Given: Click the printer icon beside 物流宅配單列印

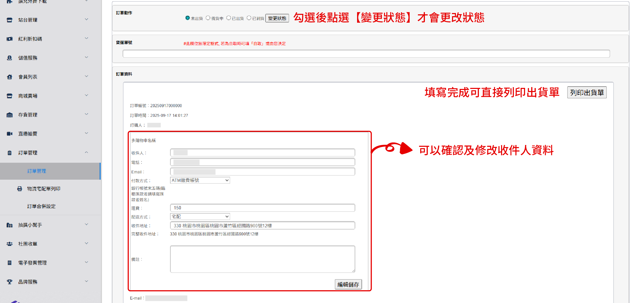Looking at the screenshot, I should point(20,189).
